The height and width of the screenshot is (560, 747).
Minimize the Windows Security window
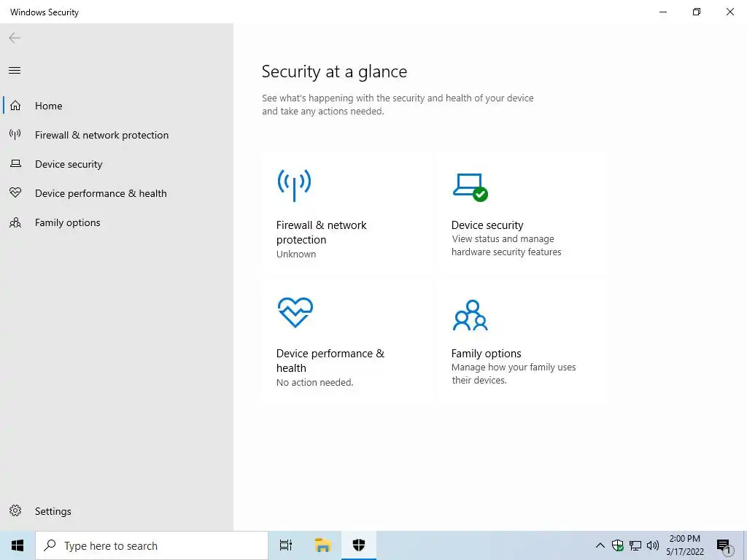click(662, 12)
